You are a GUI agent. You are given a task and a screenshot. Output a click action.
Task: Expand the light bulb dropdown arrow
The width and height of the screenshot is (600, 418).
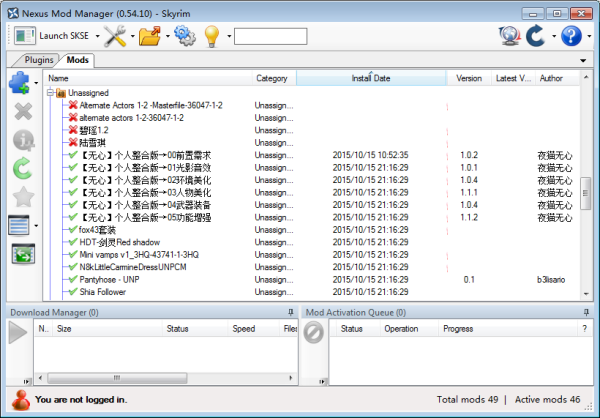click(x=229, y=36)
